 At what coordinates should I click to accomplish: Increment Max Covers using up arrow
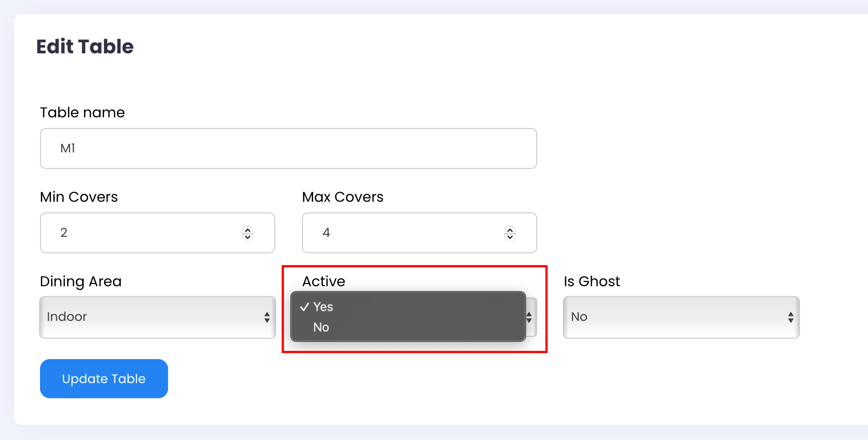(x=510, y=230)
